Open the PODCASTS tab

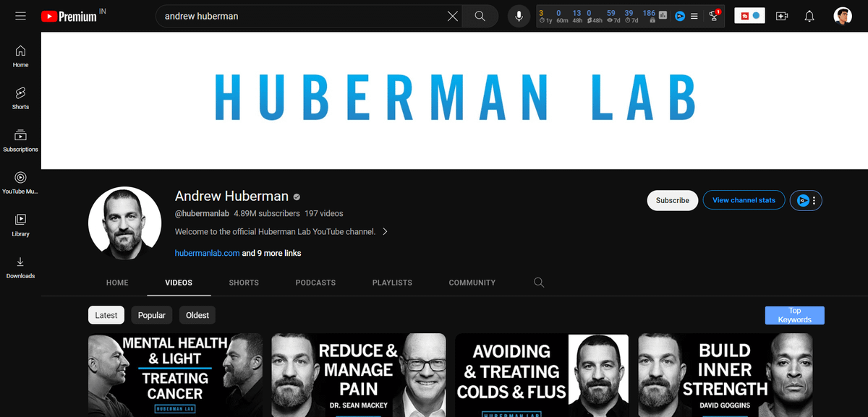tap(315, 283)
